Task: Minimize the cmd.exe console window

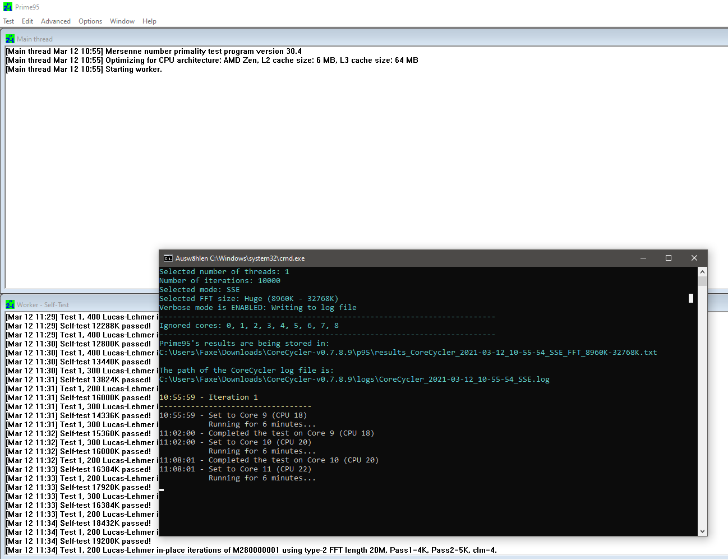Action: click(643, 258)
